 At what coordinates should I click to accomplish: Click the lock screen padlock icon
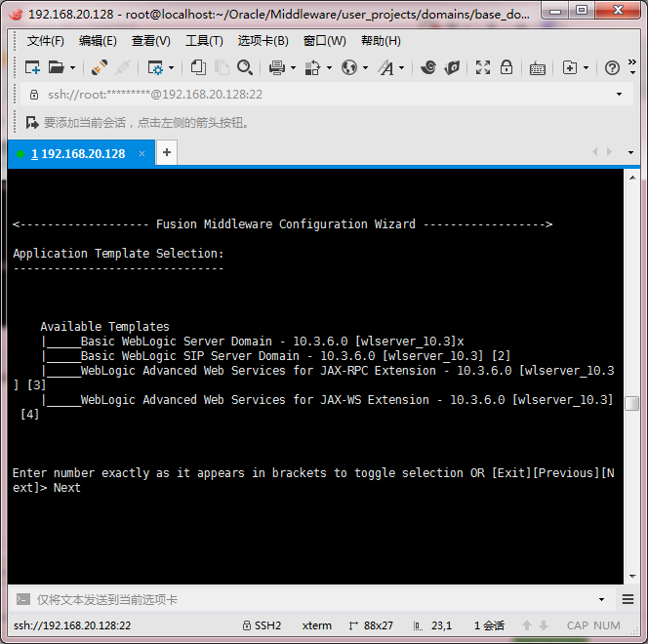pyautogui.click(x=506, y=67)
